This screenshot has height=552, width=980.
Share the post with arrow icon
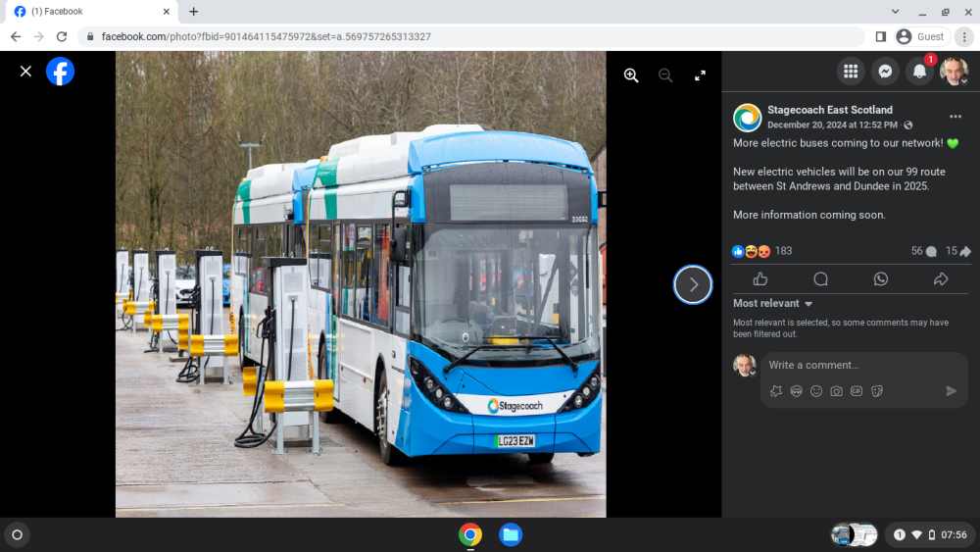coord(941,279)
